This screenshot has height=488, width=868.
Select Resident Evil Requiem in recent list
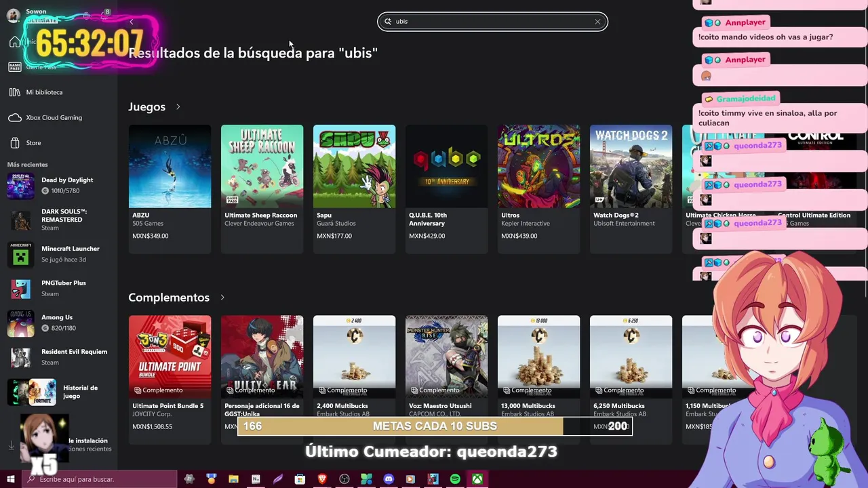[x=59, y=357]
